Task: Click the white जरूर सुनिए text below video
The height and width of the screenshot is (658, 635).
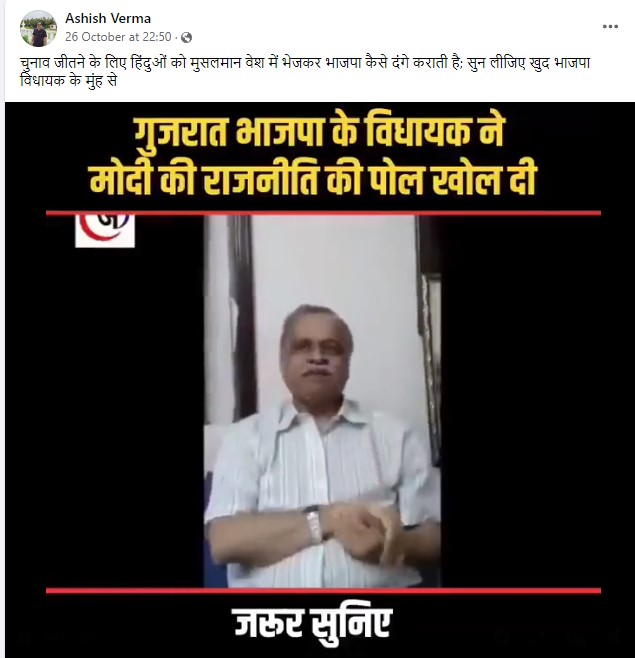Action: point(313,623)
